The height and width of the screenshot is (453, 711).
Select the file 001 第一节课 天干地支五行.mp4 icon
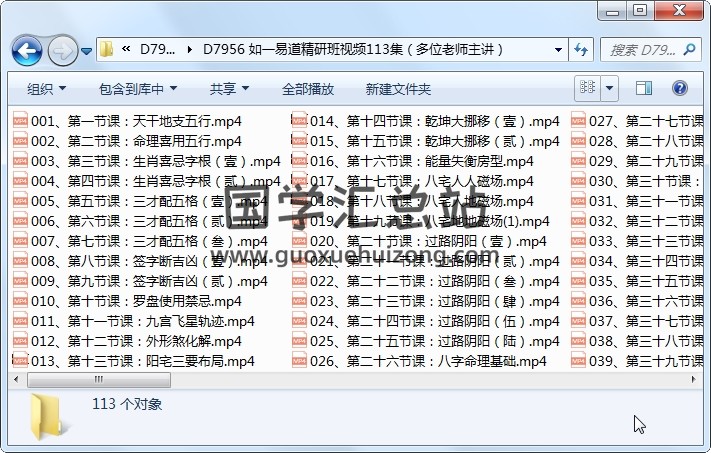[20, 121]
